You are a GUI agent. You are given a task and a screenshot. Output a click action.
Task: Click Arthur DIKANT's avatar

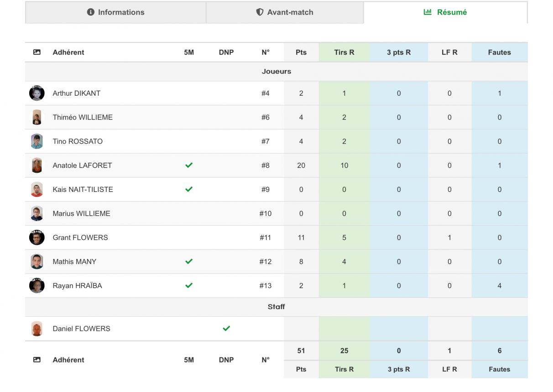coord(37,93)
